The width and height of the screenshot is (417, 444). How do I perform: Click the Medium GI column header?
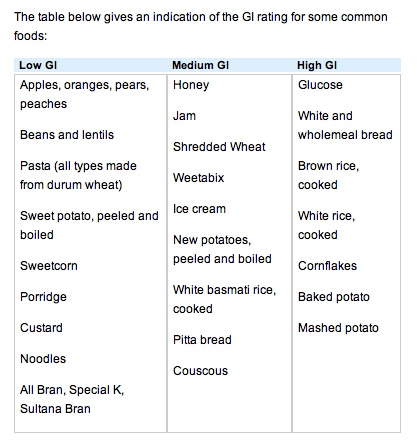(x=200, y=65)
